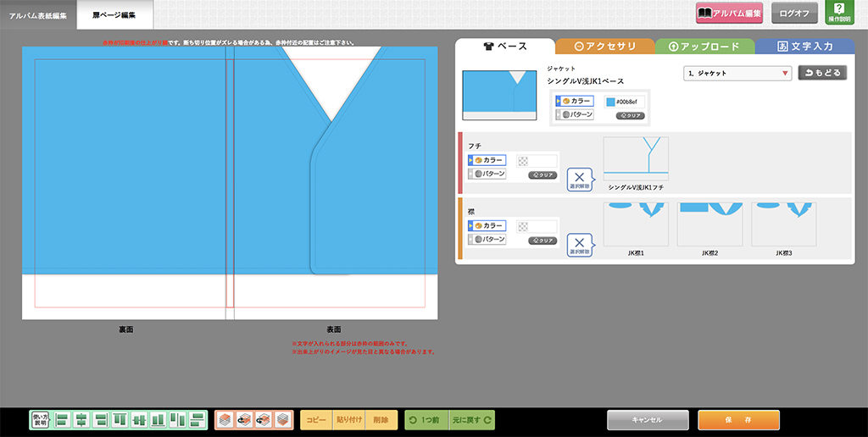Deselect フチ with 選択解除 X icon
This screenshot has width=868, height=437.
580,180
